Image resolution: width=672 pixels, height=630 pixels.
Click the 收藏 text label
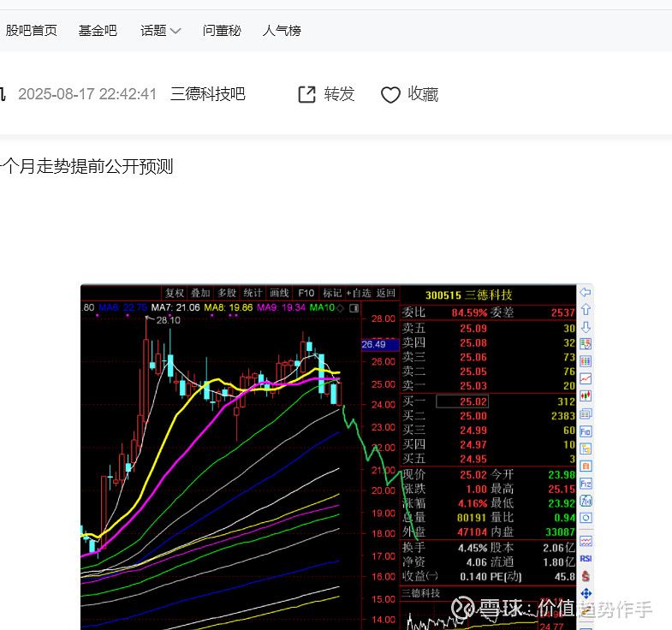click(423, 94)
